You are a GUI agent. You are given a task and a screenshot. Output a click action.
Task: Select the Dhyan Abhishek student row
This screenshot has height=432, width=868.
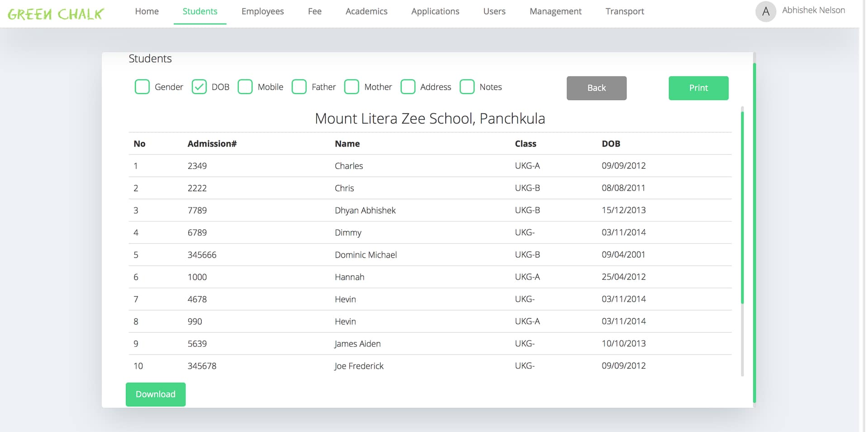click(365, 210)
